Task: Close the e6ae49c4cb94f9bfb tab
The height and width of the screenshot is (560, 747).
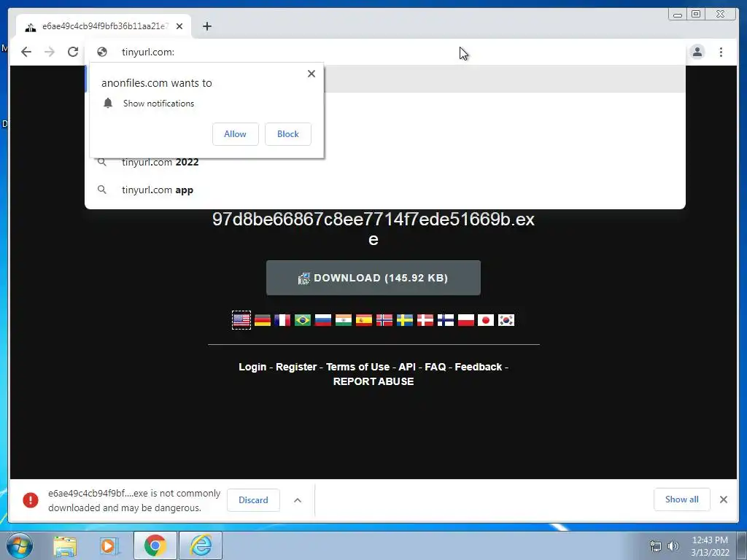Action: click(179, 26)
